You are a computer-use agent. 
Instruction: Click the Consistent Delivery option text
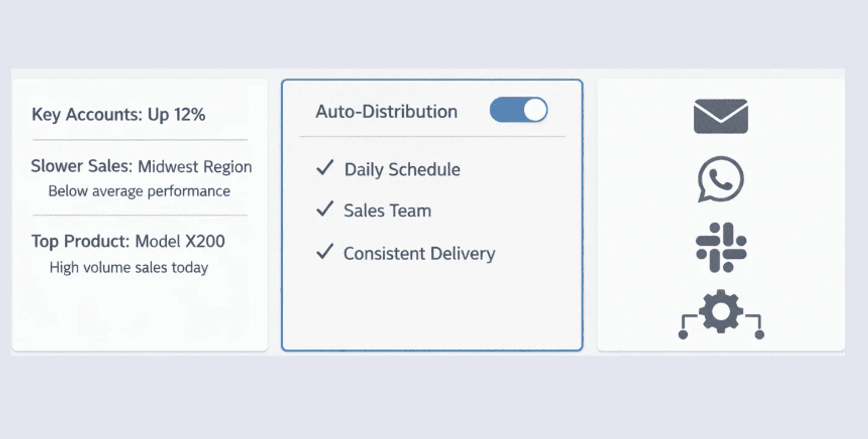pos(419,254)
